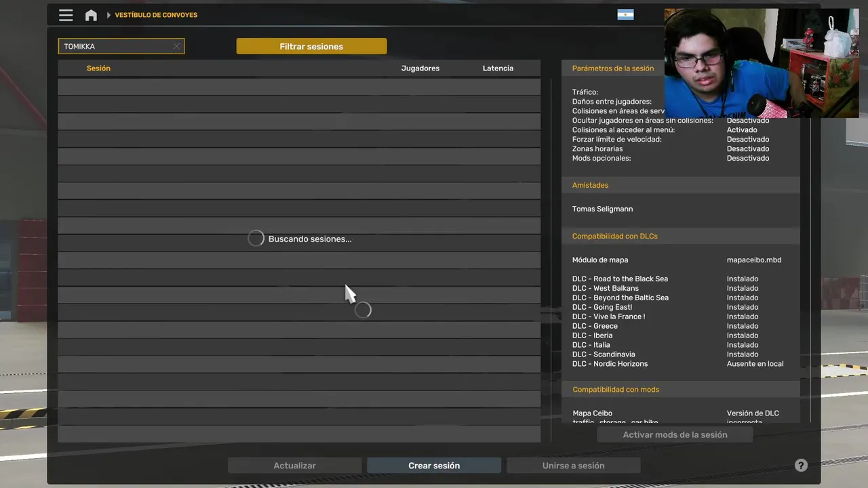Screen dimensions: 868x488
Task: Click Colisiones al acceder al menú label
Action: (x=623, y=129)
